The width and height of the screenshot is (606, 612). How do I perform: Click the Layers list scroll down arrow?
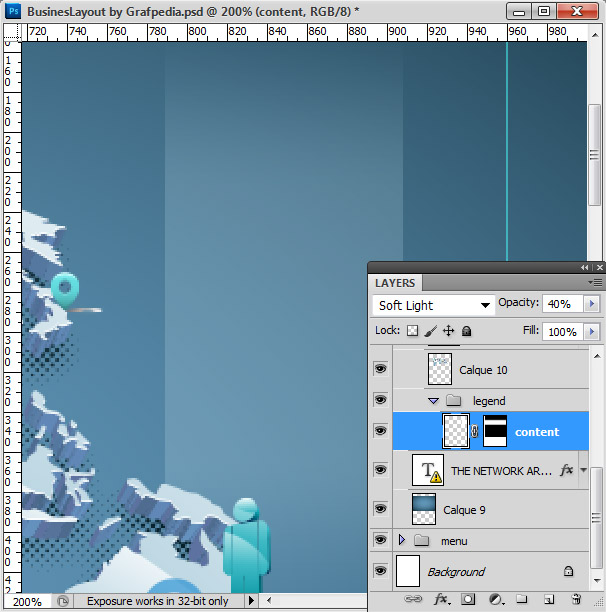pos(597,581)
